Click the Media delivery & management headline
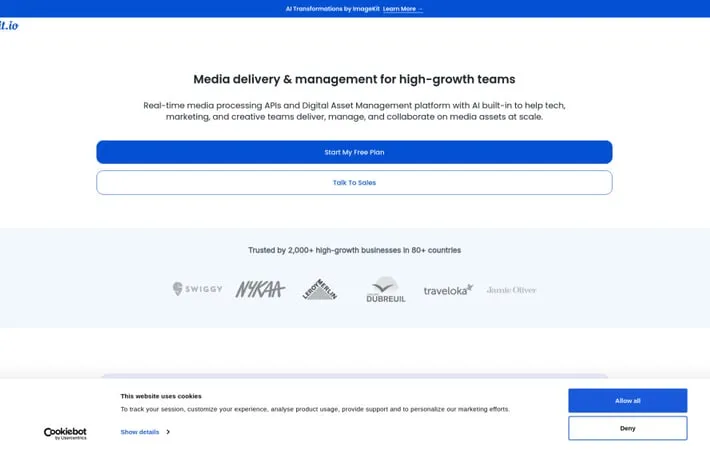The image size is (710, 450). [354, 79]
